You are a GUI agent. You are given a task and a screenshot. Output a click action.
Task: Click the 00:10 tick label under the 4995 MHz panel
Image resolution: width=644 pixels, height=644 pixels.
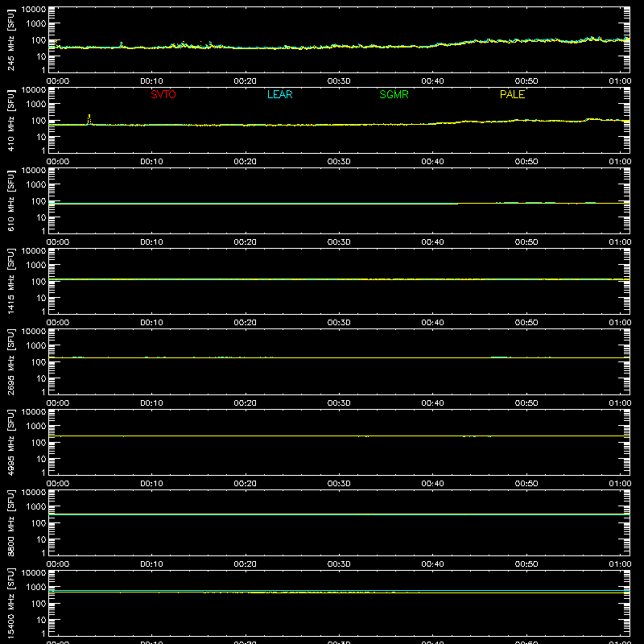[x=151, y=484]
